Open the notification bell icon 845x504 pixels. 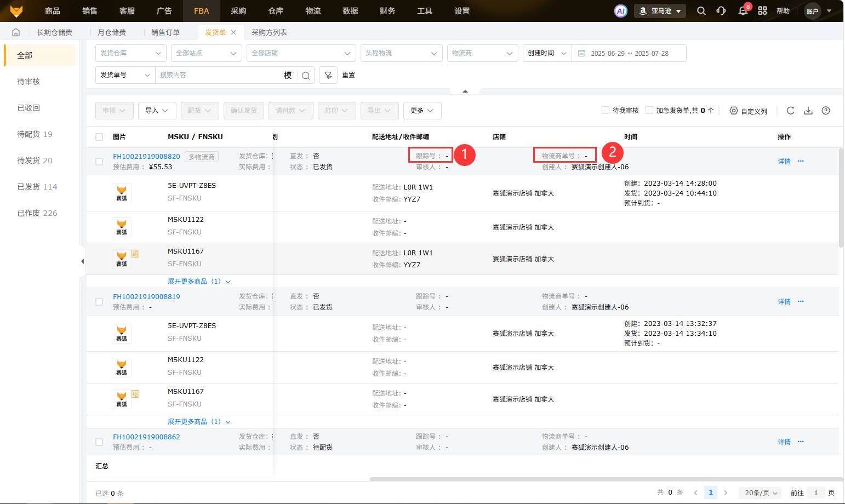point(743,11)
